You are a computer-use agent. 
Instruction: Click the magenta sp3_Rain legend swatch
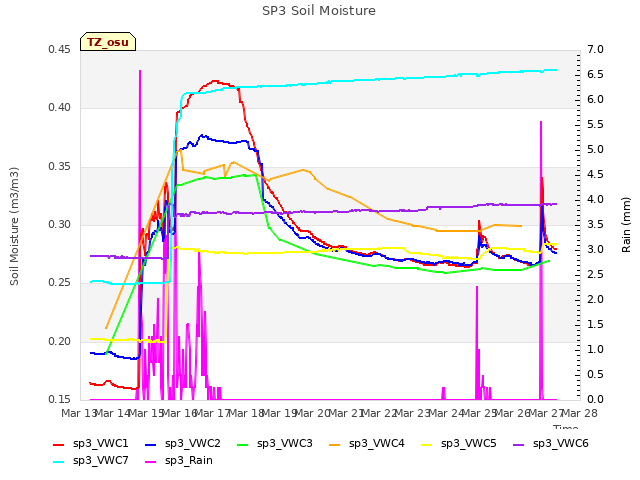coord(151,462)
